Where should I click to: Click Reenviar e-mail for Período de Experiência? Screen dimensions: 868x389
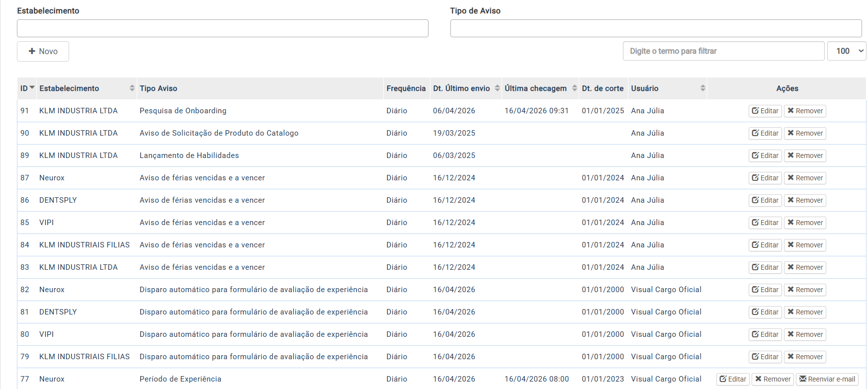pos(827,379)
